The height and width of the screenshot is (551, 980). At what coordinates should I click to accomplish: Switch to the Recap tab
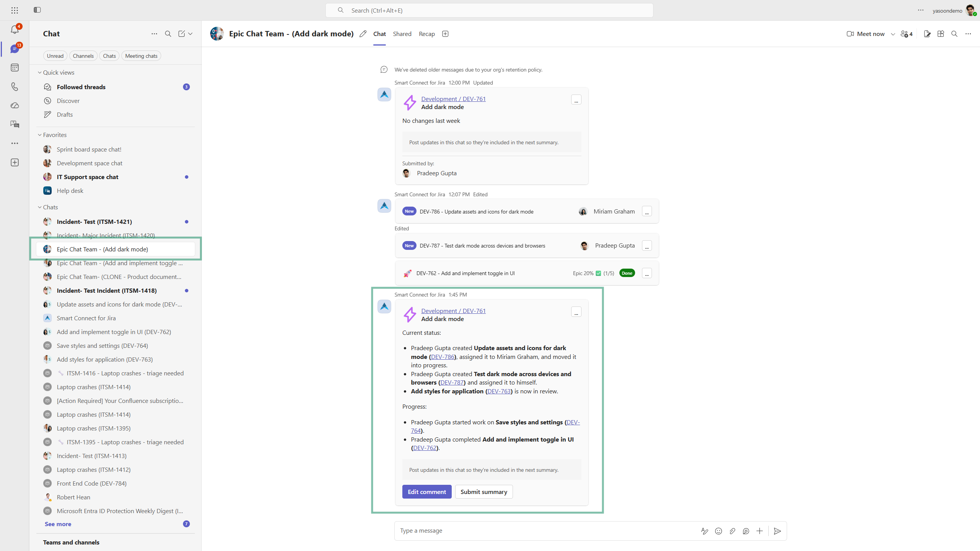427,34
